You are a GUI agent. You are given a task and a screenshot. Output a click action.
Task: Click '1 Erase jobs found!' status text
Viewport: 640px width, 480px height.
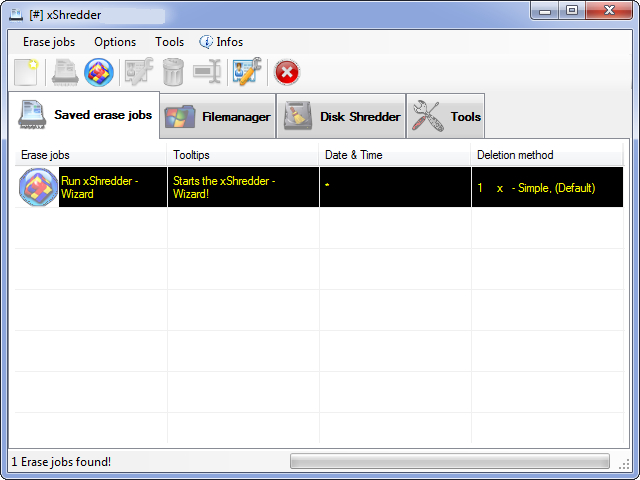point(61,462)
